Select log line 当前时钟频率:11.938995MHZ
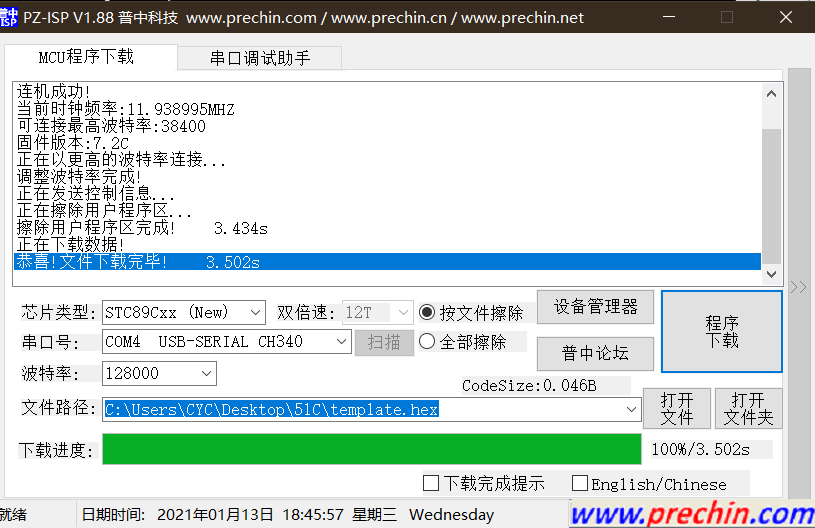Screen dimensions: 815x528 click(x=387, y=109)
